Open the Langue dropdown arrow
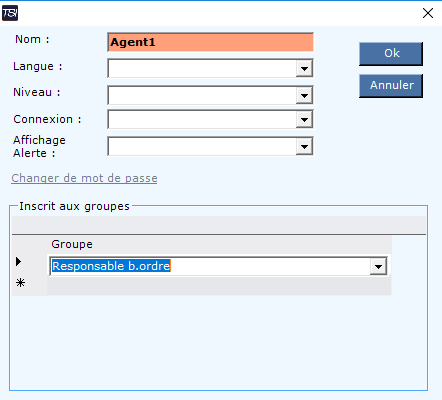This screenshot has width=442, height=400. 304,69
